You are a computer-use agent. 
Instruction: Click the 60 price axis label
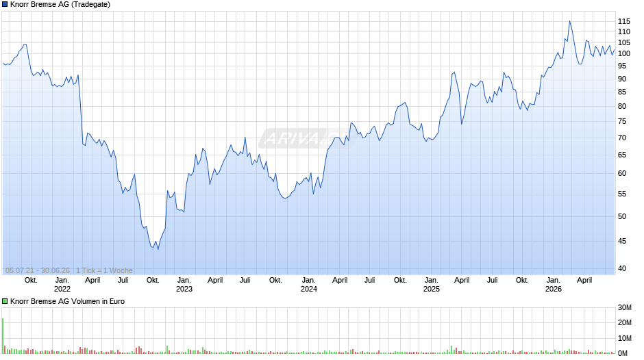[622, 173]
